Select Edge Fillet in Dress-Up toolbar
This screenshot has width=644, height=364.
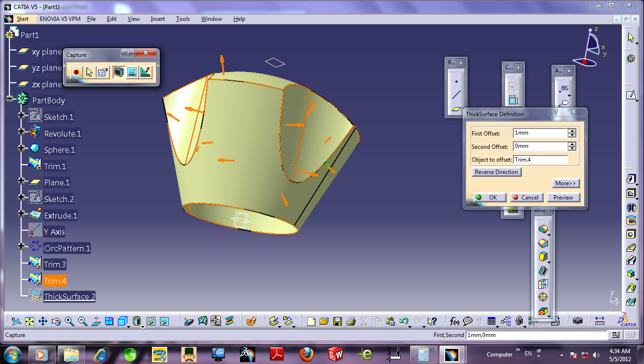click(543, 229)
